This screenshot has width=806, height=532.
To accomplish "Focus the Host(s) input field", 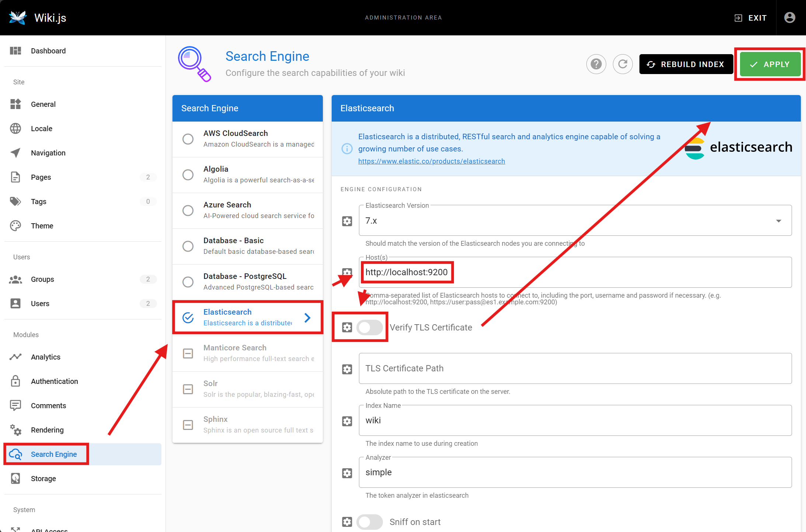I will click(x=575, y=272).
